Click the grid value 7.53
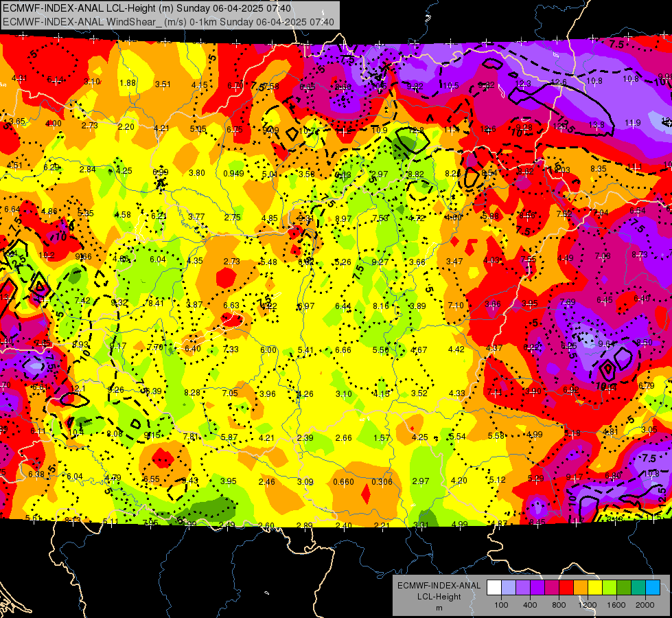 [x=380, y=218]
